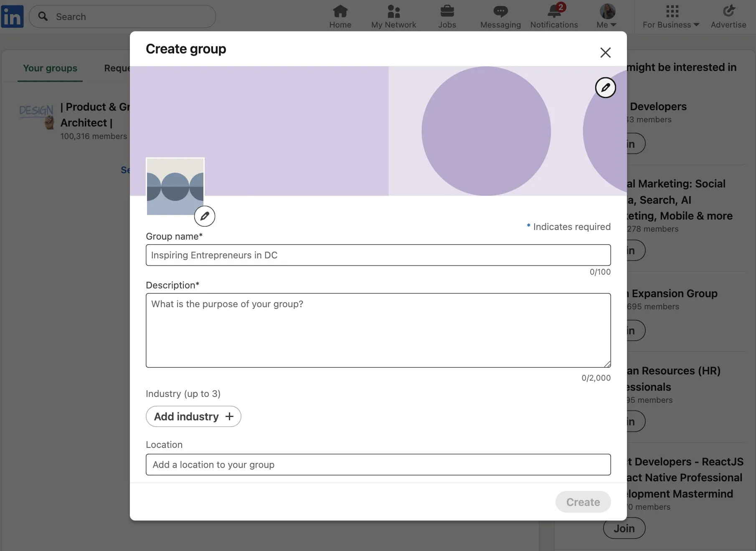Edit the group cover image with the pencil
The image size is (756, 551).
pyautogui.click(x=606, y=88)
